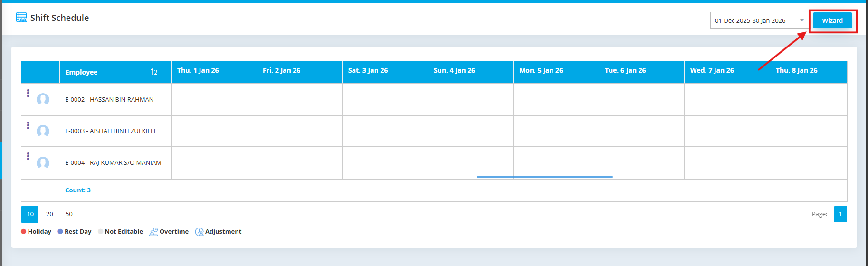Click the Employee column sort icon

(x=154, y=72)
